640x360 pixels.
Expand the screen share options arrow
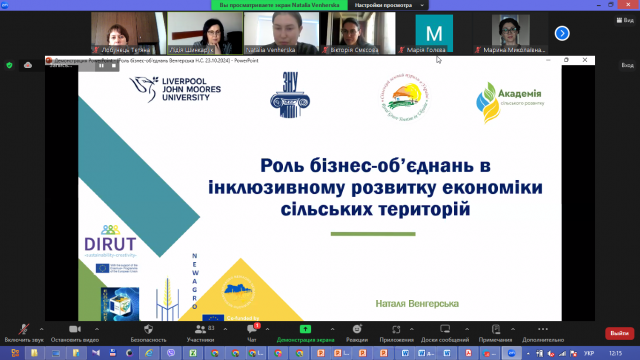point(332,329)
